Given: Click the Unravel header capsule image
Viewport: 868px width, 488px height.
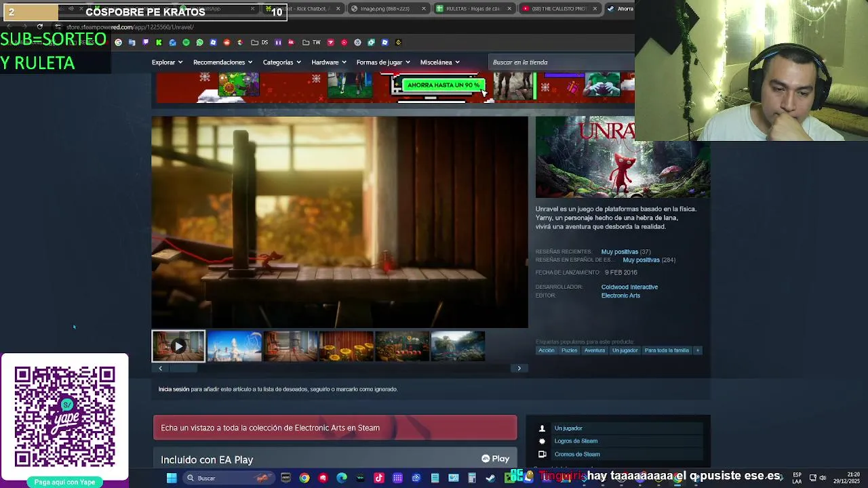Looking at the screenshot, I should (623, 157).
